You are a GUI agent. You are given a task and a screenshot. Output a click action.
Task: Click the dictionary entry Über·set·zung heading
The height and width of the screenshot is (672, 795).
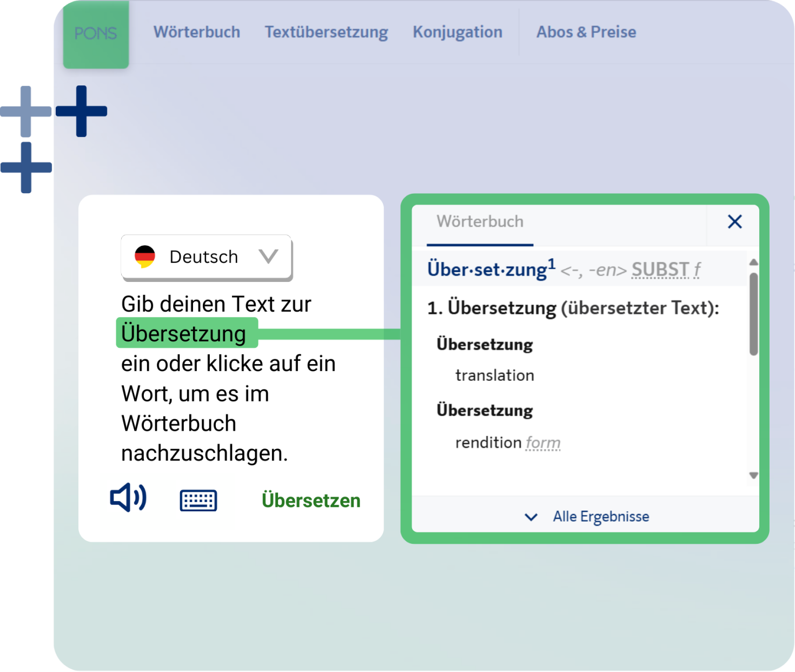point(486,269)
